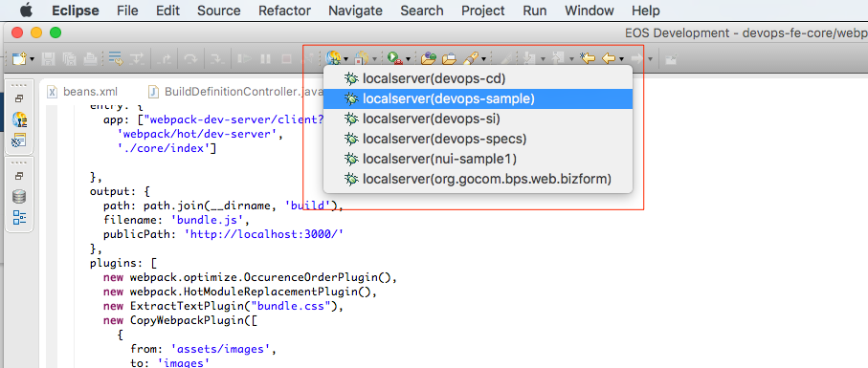Expand the Run button dropdown arrow
The height and width of the screenshot is (368, 868).
coord(408,58)
